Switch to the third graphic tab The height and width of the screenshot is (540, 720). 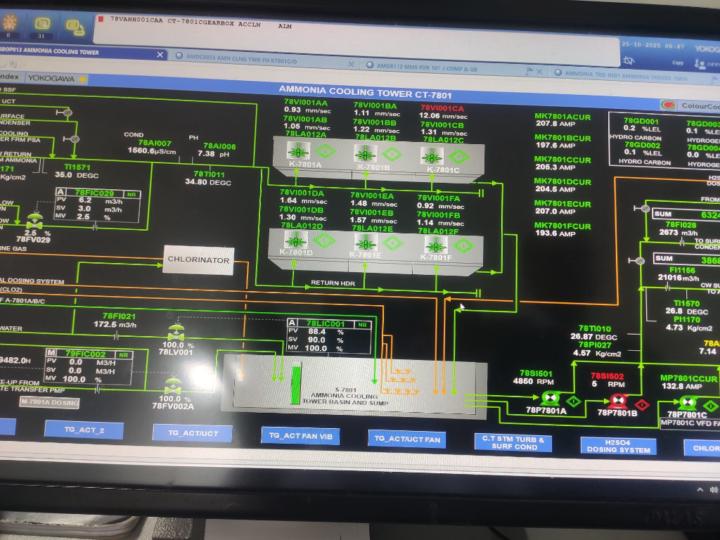(x=452, y=67)
